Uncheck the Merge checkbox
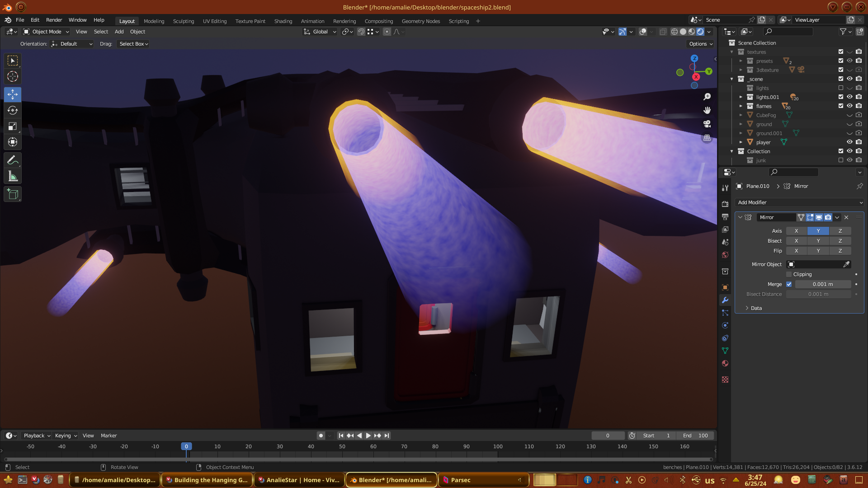The height and width of the screenshot is (488, 868). tap(789, 284)
